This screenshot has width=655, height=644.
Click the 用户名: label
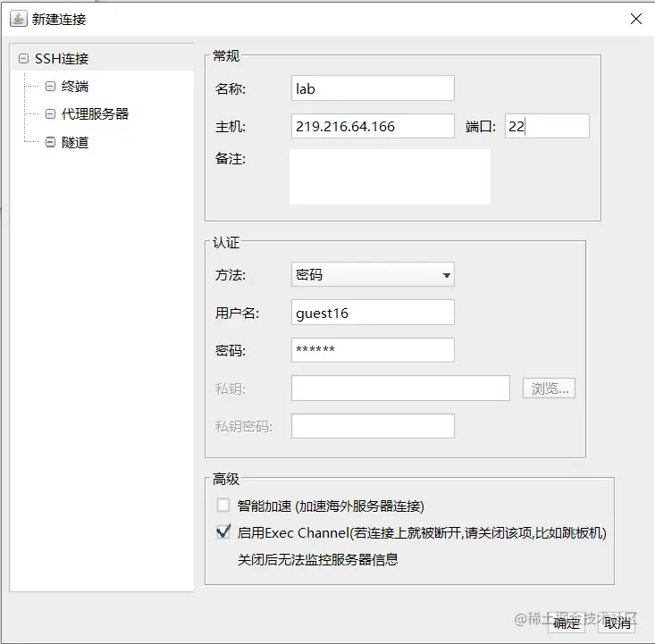pos(237,313)
